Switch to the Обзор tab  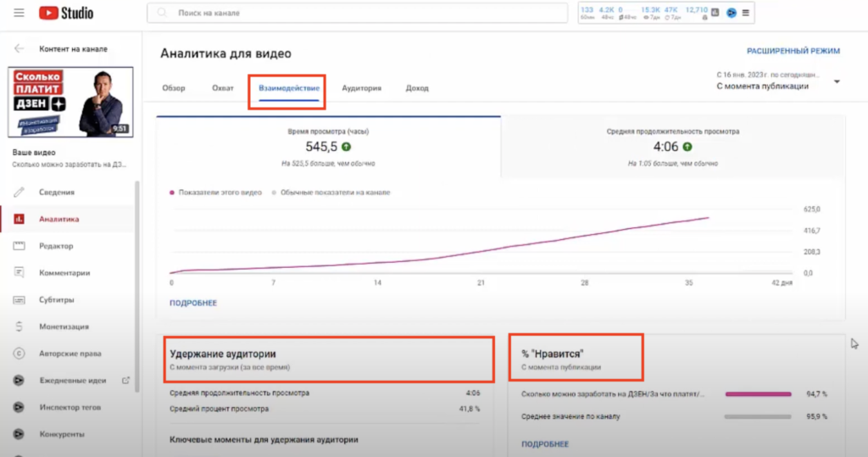[174, 88]
